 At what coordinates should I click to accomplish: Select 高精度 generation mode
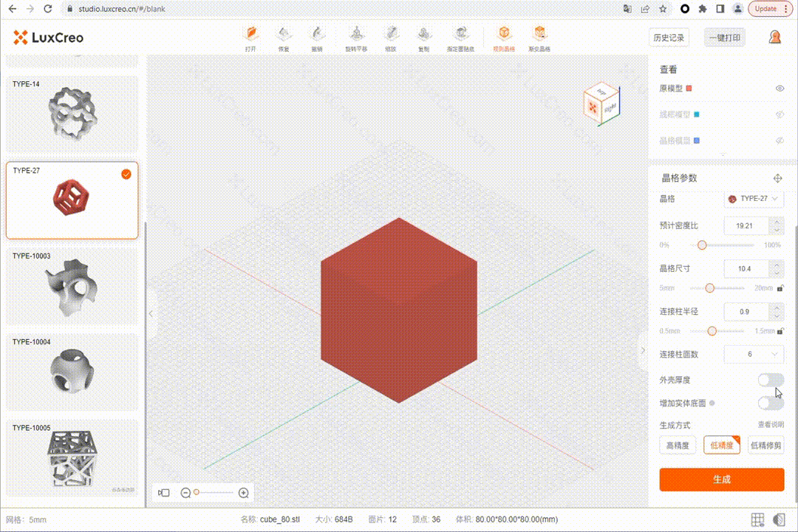click(x=678, y=446)
